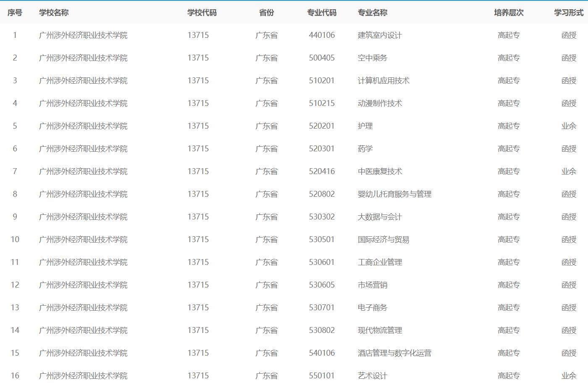Click major code 500405
Image resolution: width=588 pixels, height=383 pixels.
click(322, 58)
